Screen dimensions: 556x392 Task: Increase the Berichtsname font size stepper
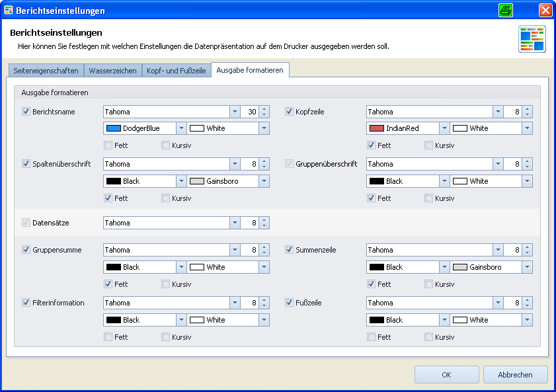pyautogui.click(x=264, y=109)
